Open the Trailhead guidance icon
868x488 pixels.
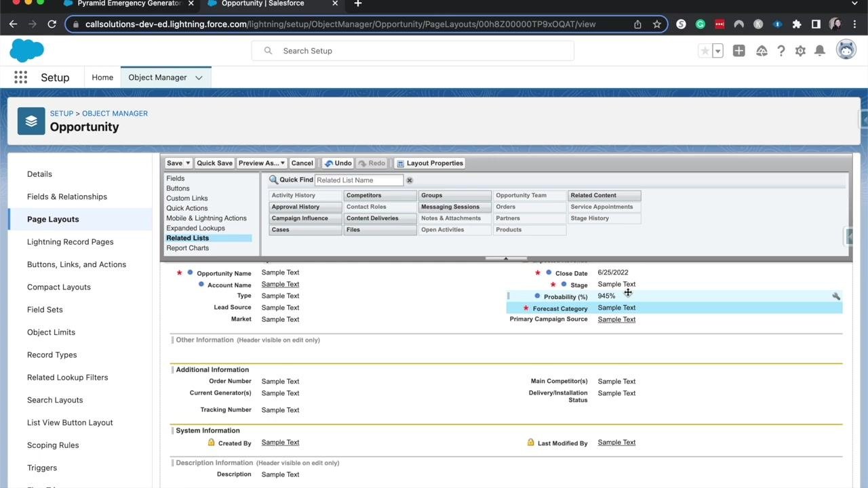[x=762, y=51]
